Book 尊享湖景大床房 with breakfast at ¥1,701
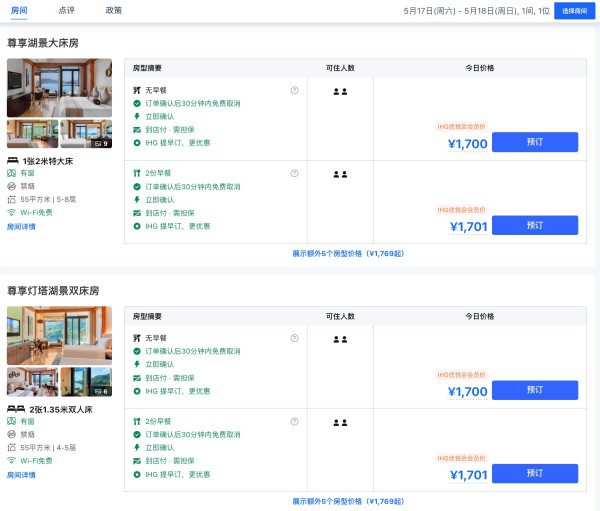The image size is (600, 511). 535,225
